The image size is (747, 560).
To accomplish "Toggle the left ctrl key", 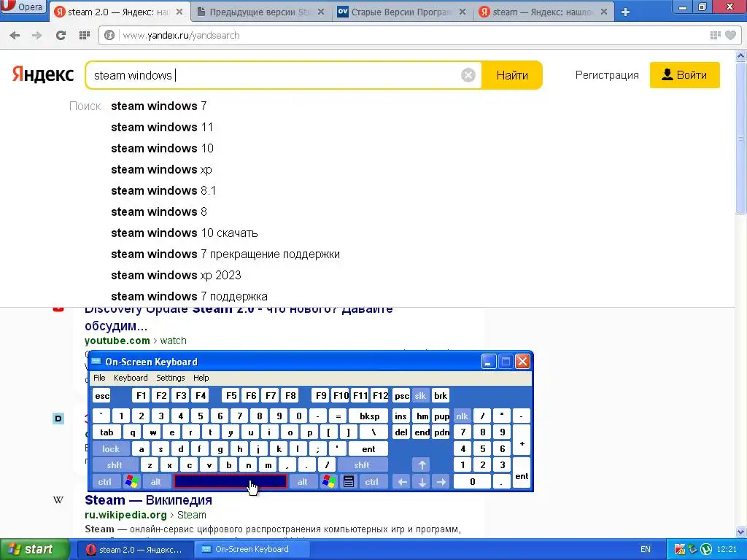I will pyautogui.click(x=105, y=481).
